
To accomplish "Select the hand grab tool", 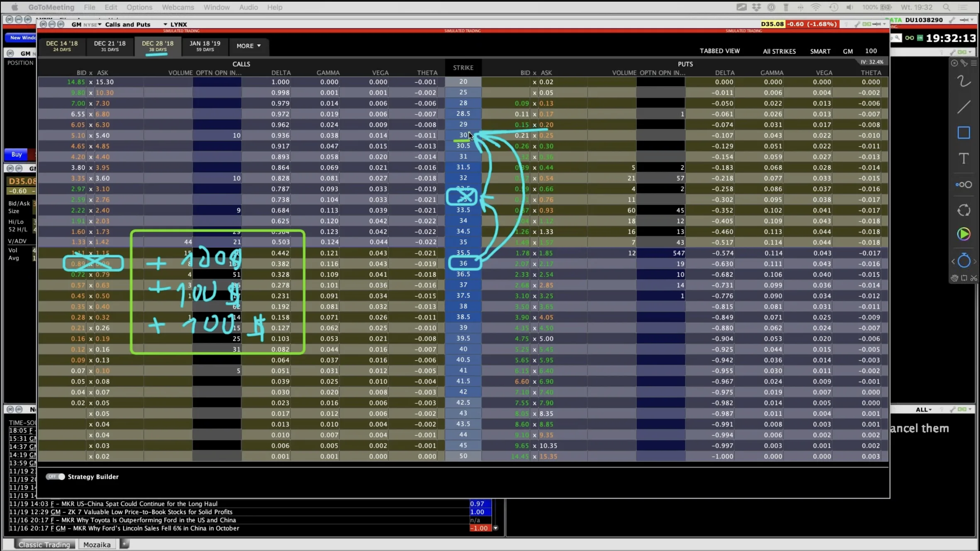I will [x=954, y=278].
